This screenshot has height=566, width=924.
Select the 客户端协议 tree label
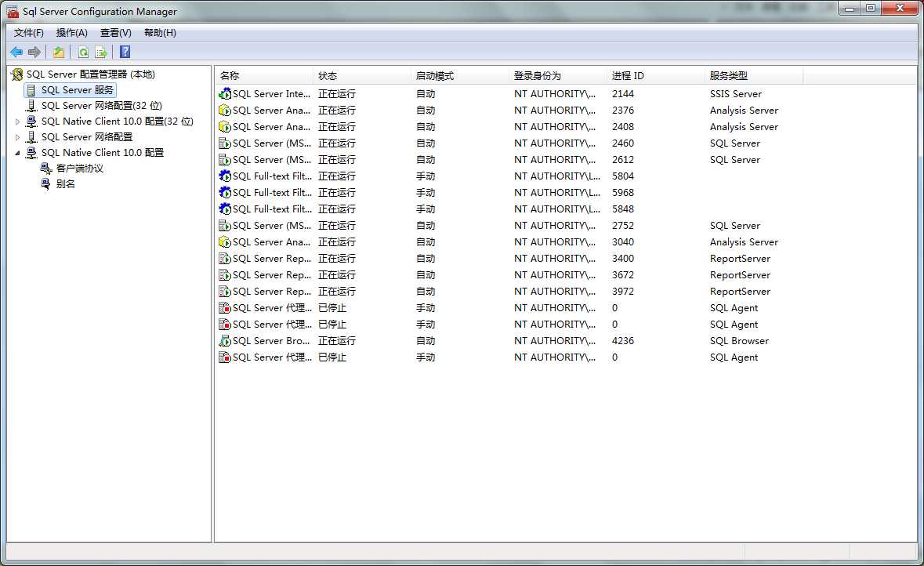point(80,169)
